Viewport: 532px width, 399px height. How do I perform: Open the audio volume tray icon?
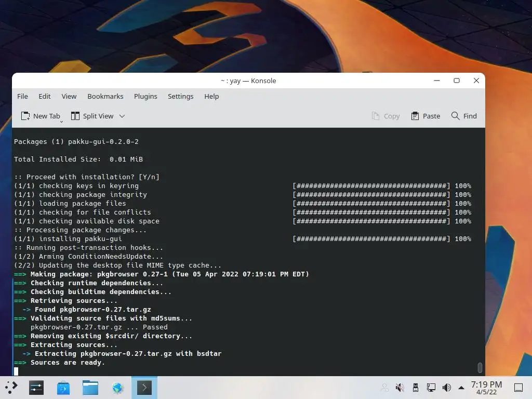446,388
